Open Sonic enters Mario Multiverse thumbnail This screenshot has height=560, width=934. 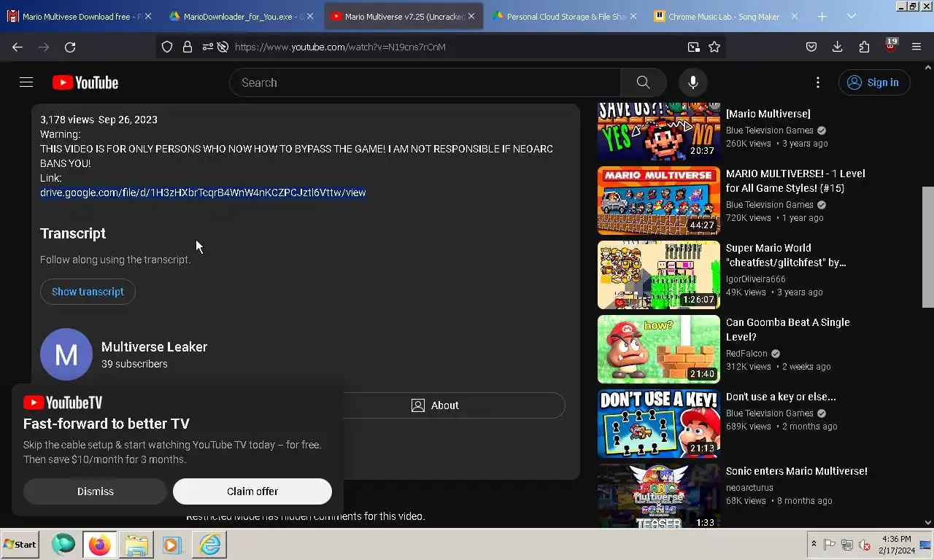[x=659, y=496]
